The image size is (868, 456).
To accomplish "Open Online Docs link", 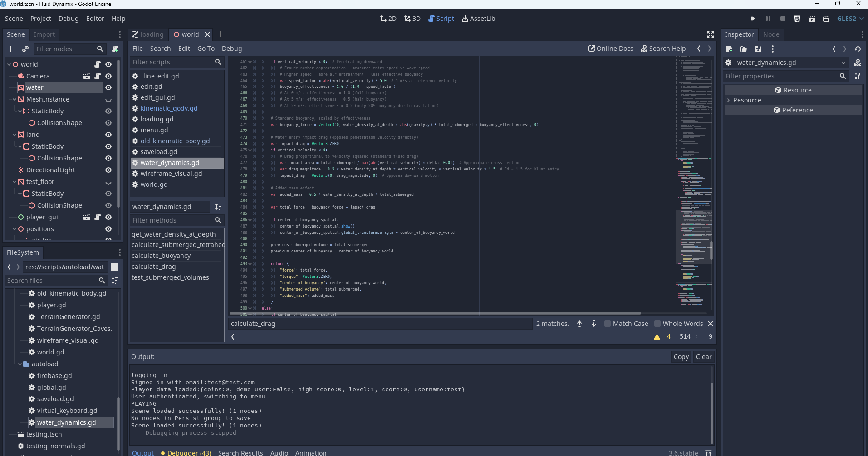I will tap(611, 49).
